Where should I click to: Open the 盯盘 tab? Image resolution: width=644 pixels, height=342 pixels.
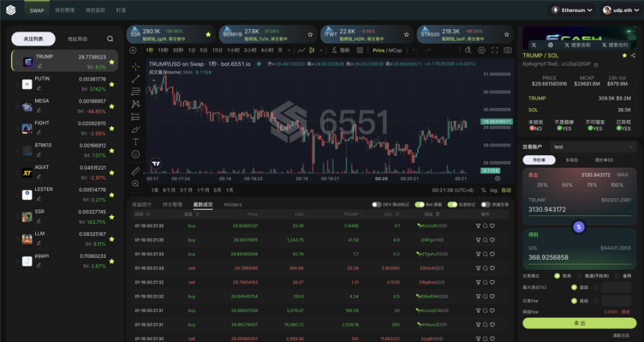coord(121,10)
